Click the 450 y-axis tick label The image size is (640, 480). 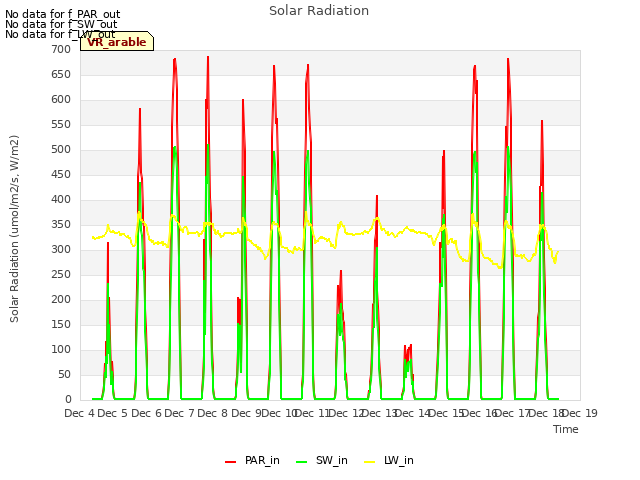(61, 175)
